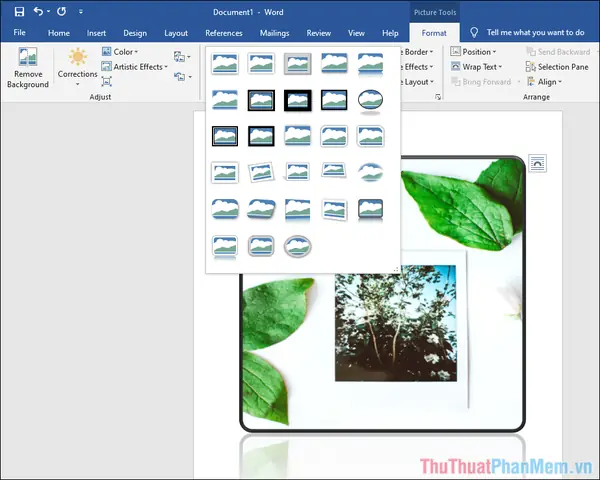The width and height of the screenshot is (600, 480).
Task: Select Center Shadow Rectangle picture style
Action: (x=298, y=136)
